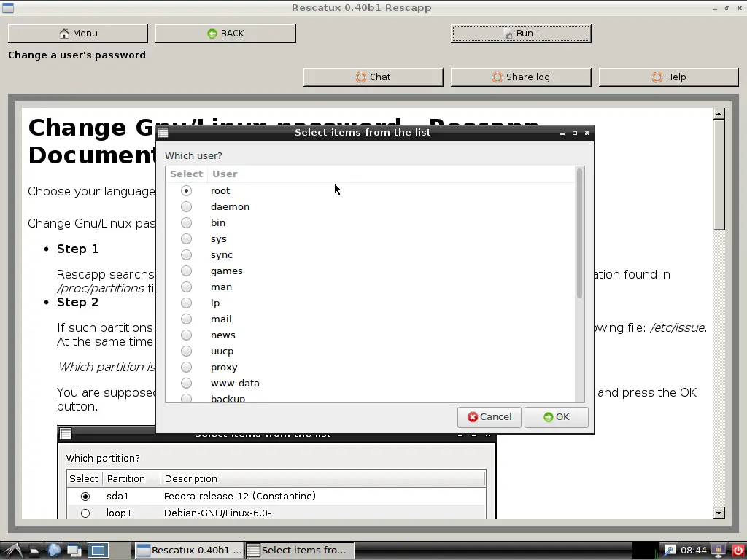Image resolution: width=747 pixels, height=560 pixels.
Task: Click the daemon user name
Action: click(x=230, y=206)
